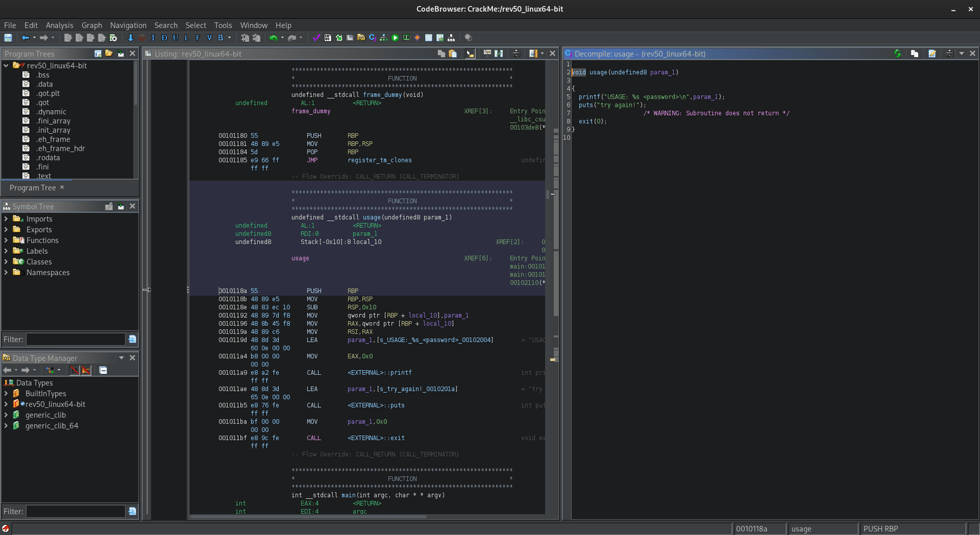Go to next data with the D icon
Screen dimensions: 980x535
(164, 38)
